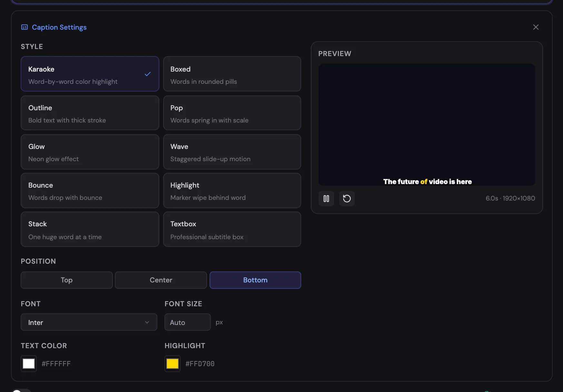Select the Bounce caption style

tap(90, 191)
